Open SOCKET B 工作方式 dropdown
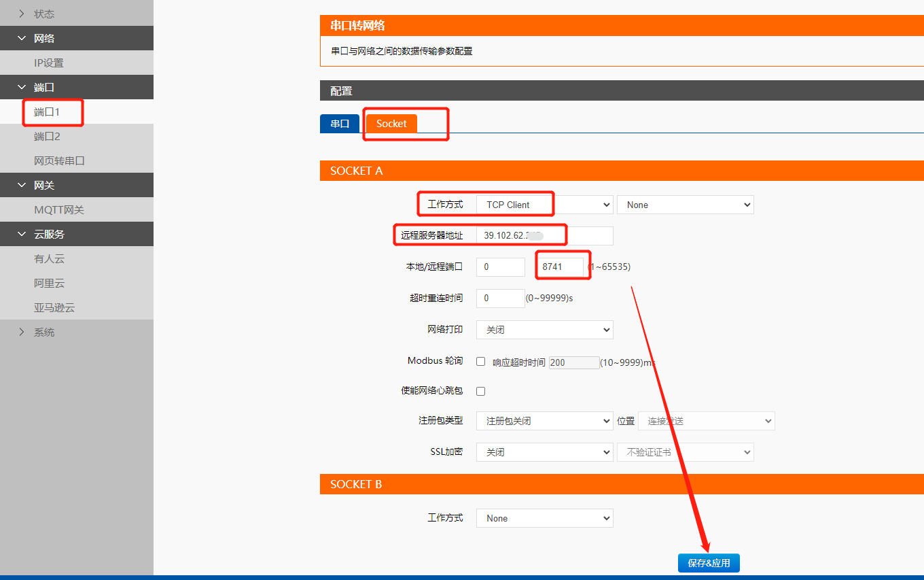Image resolution: width=924 pixels, height=580 pixels. tap(544, 518)
